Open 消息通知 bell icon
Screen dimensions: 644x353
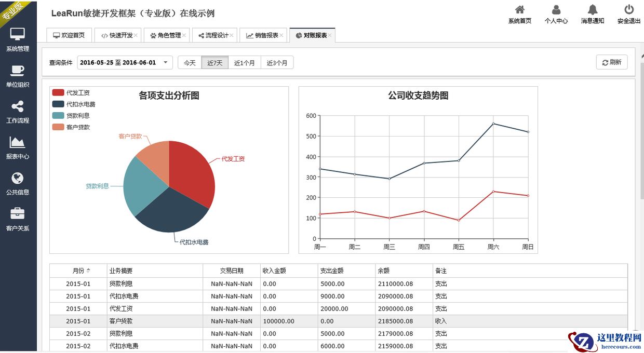tap(592, 10)
